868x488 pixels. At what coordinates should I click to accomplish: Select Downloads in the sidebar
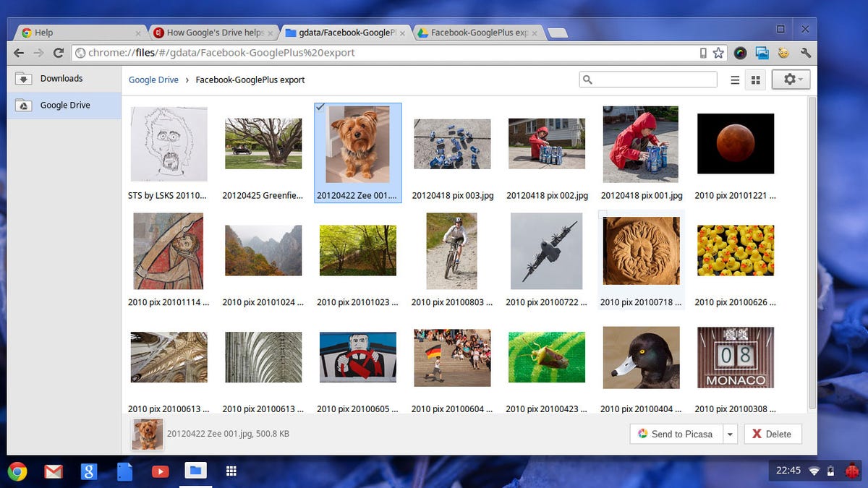point(61,78)
